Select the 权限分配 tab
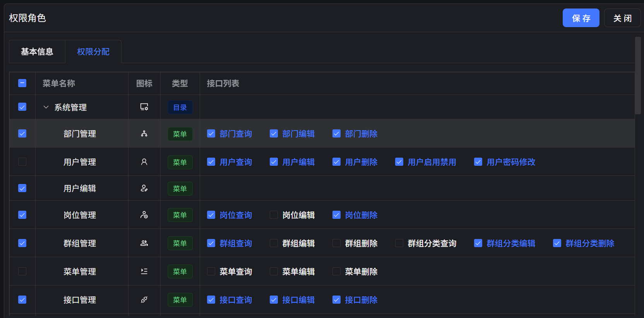 (x=93, y=52)
